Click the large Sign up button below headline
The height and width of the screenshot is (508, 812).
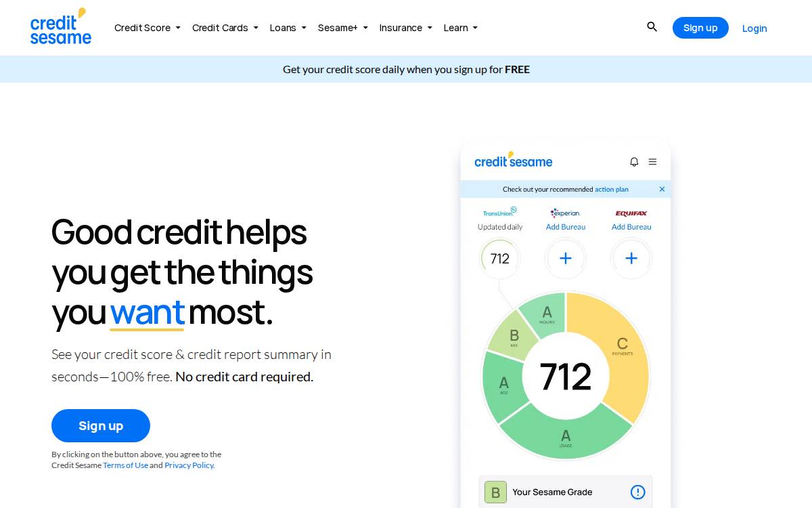pyautogui.click(x=101, y=425)
